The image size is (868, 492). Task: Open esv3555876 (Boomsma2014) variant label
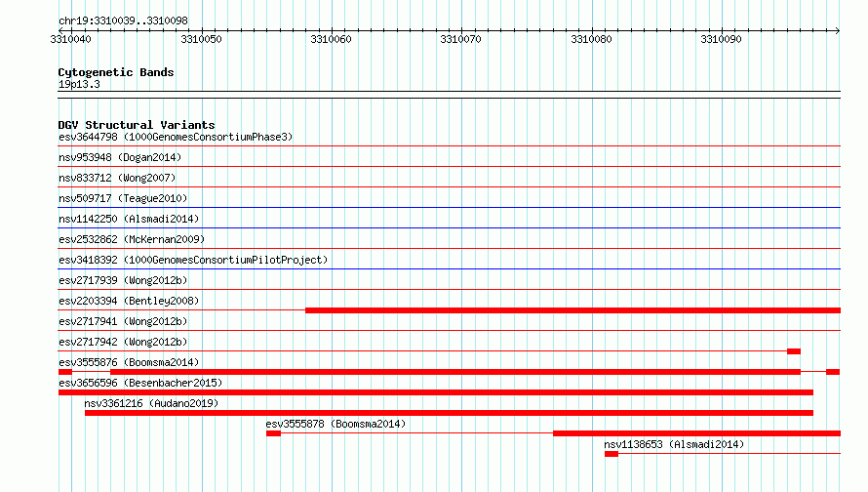point(129,362)
